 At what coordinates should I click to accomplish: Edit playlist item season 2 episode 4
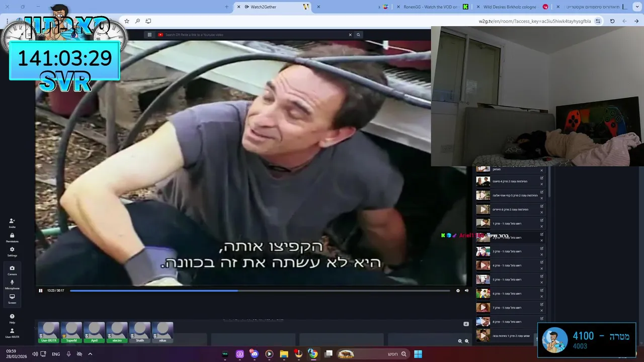pyautogui.click(x=542, y=178)
